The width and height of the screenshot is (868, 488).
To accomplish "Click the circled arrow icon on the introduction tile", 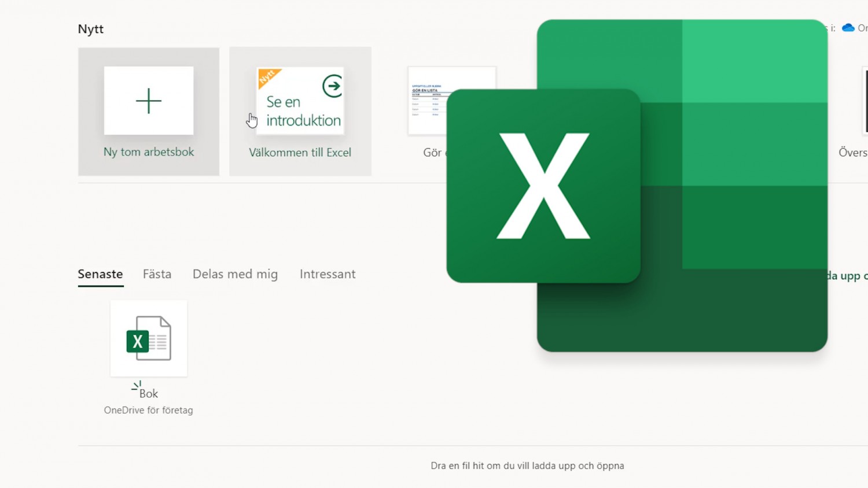I will [x=332, y=86].
